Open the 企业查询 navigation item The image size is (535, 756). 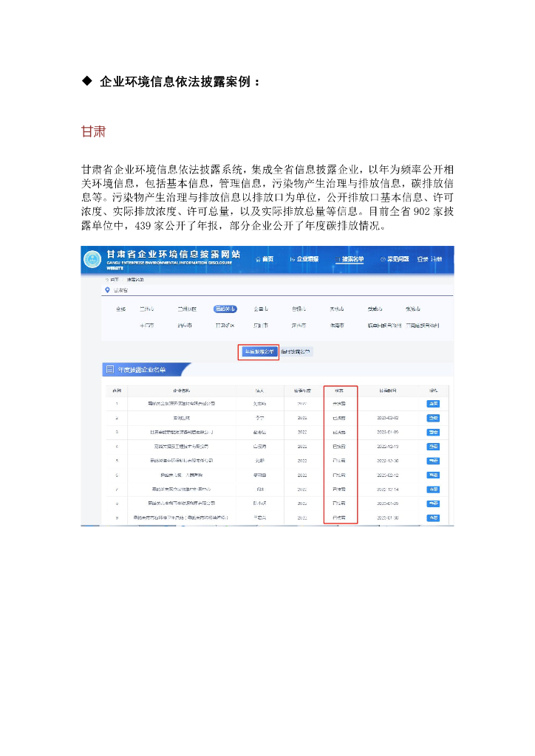[304, 259]
